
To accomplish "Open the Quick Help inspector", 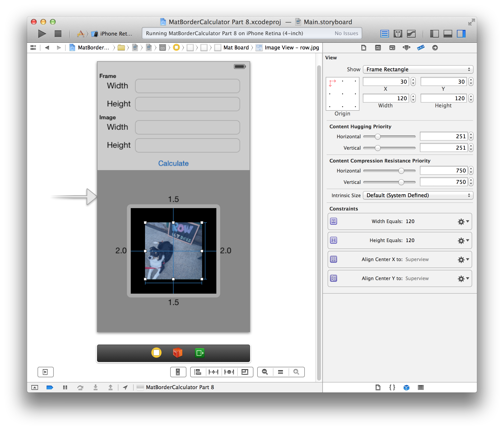I will (378, 48).
